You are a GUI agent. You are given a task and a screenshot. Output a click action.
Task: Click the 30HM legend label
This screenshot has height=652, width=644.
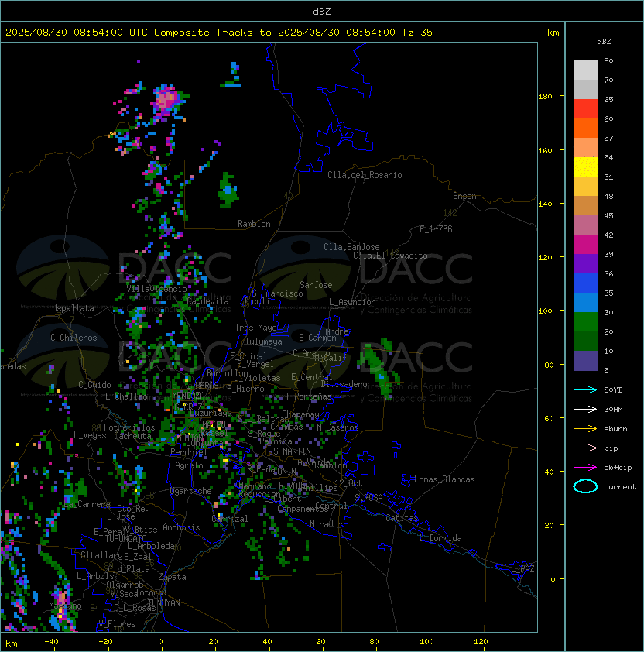click(613, 409)
